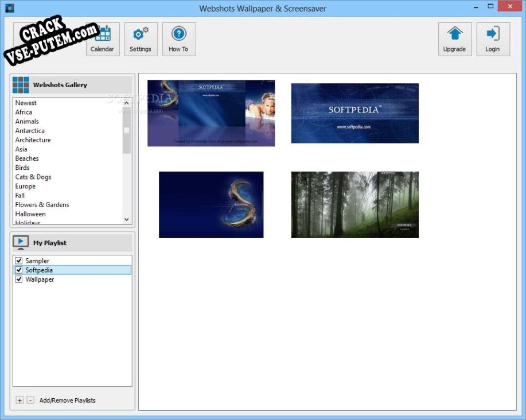Click the gallery list scrollbar thumb
526x420 pixels.
pyautogui.click(x=126, y=130)
